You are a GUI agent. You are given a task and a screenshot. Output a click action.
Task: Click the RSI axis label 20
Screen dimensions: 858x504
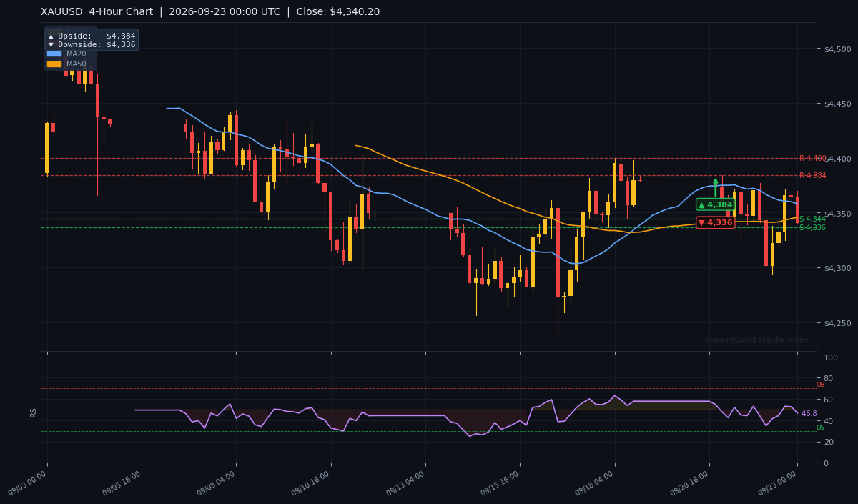point(829,442)
